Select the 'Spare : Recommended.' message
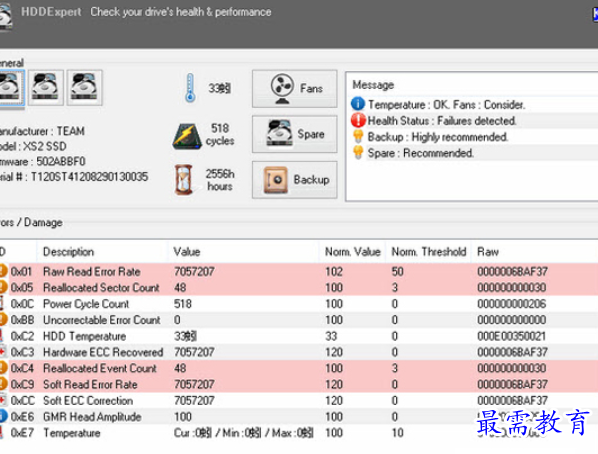Image resolution: width=598 pixels, height=454 pixels. [x=420, y=153]
